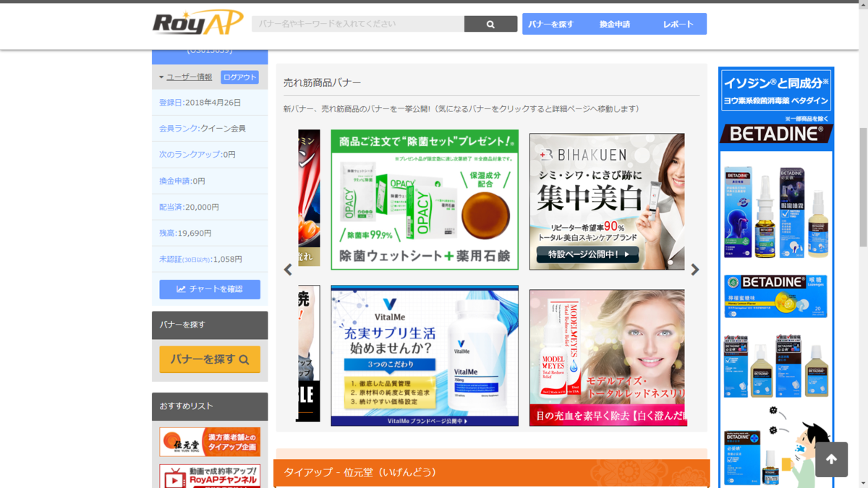Click the チャートを確認 button
Screen dimensions: 868x488
click(210, 289)
